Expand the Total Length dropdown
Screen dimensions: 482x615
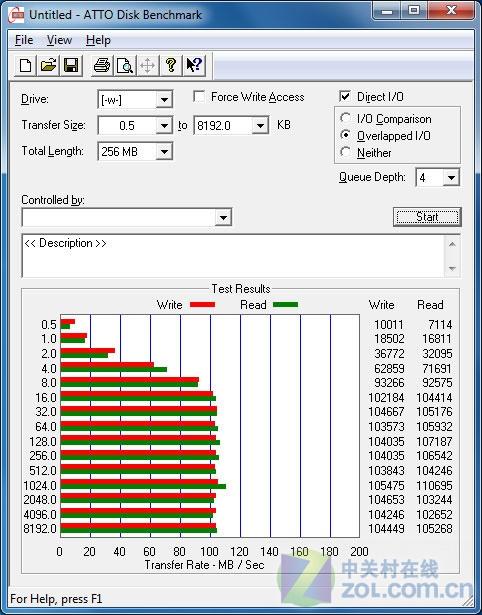(164, 151)
